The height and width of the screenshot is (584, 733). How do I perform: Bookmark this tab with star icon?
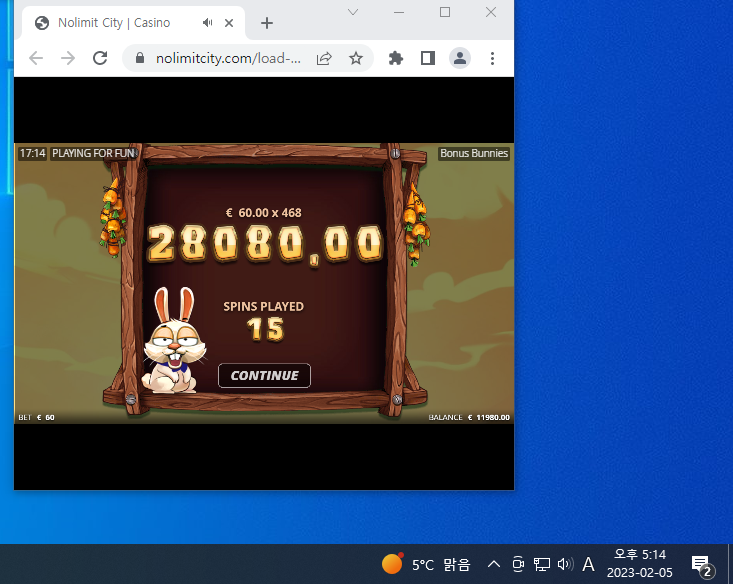(356, 58)
